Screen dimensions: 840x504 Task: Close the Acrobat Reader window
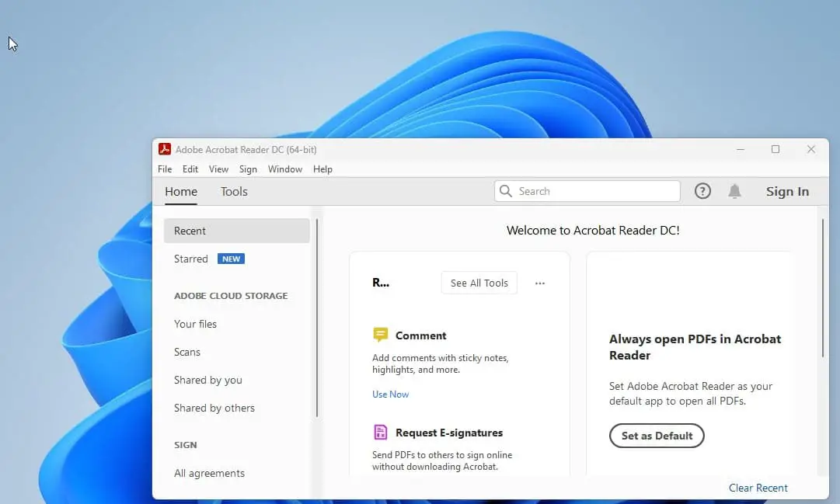tap(811, 149)
